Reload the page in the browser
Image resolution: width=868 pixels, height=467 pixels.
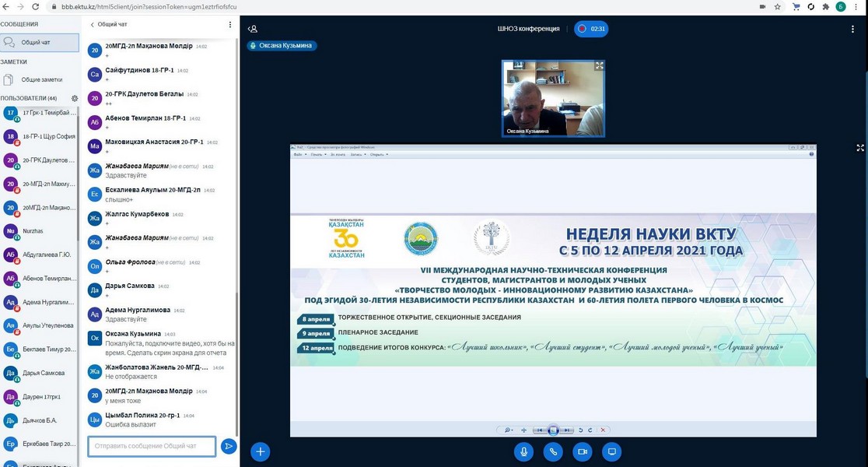click(x=36, y=7)
